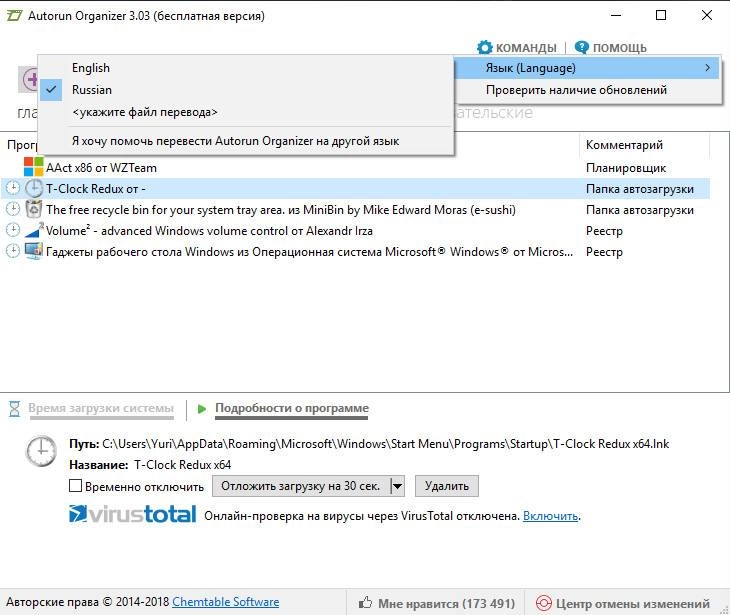Select Гаджеты рабочего стола Windows row
This screenshot has width=730, height=615.
click(355, 251)
